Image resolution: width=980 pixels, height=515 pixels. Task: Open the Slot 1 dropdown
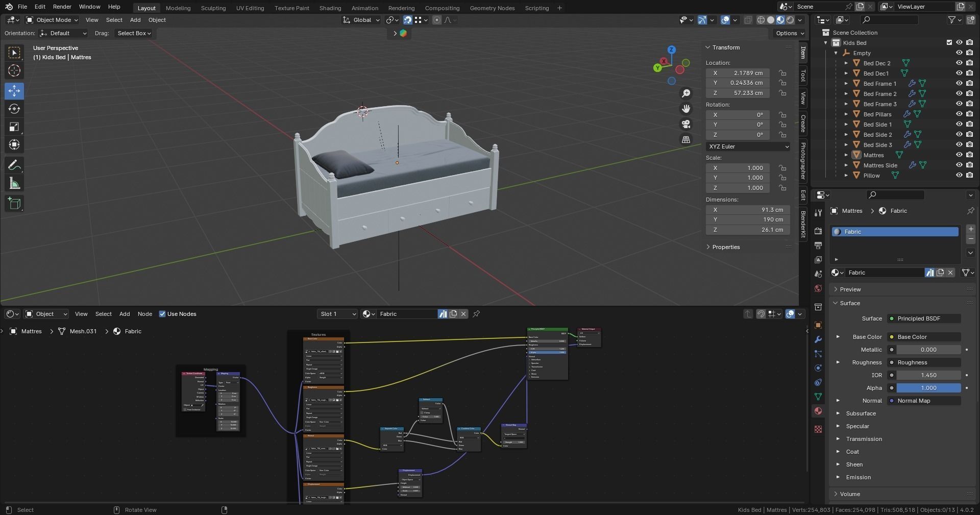pos(337,314)
